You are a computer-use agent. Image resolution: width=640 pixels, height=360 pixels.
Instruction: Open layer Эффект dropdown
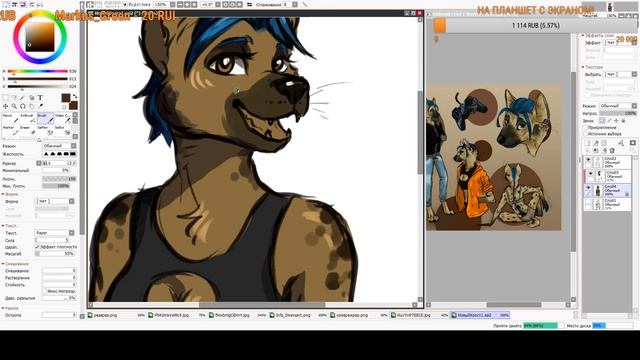coord(621,42)
